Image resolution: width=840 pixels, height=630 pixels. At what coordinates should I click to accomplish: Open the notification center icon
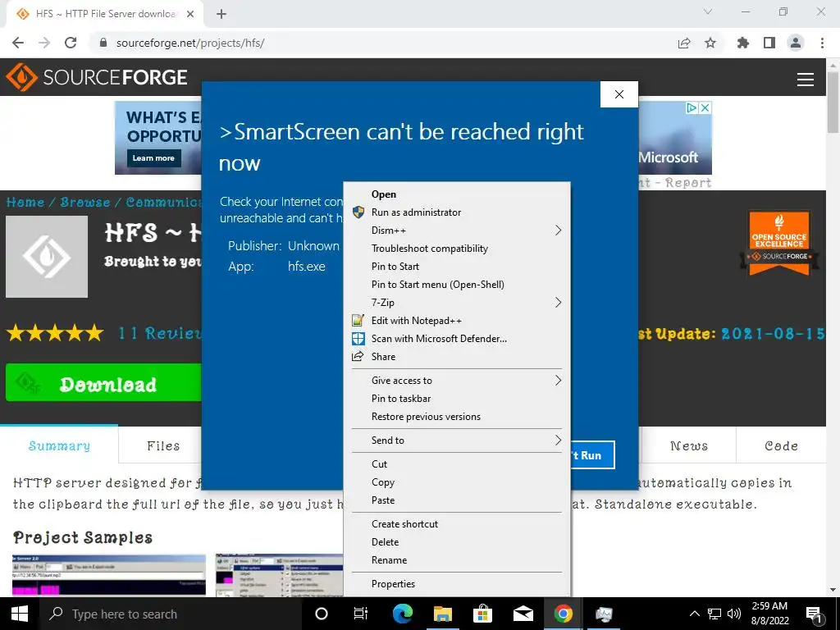tap(814, 614)
